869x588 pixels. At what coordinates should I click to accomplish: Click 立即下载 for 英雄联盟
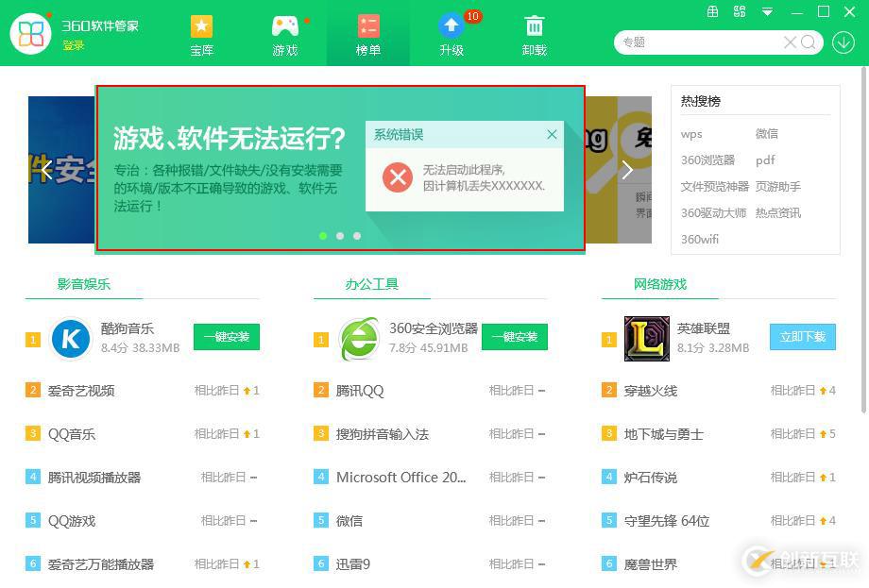pyautogui.click(x=802, y=337)
